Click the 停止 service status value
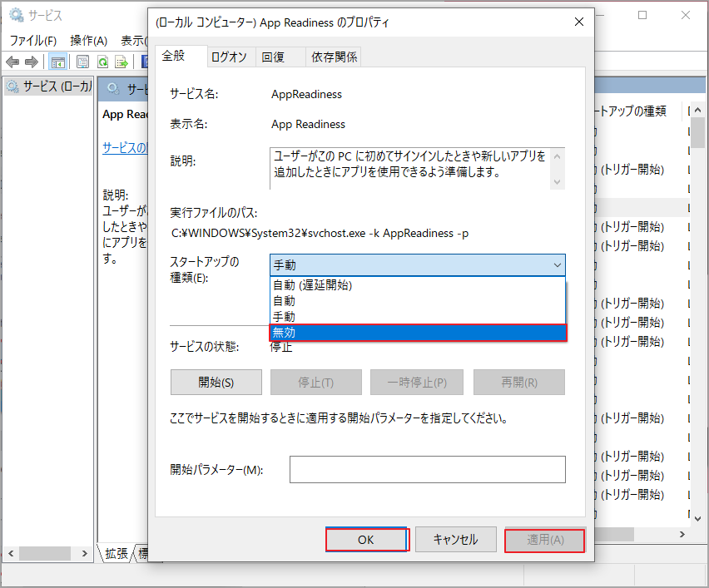The height and width of the screenshot is (588, 709). (x=281, y=347)
